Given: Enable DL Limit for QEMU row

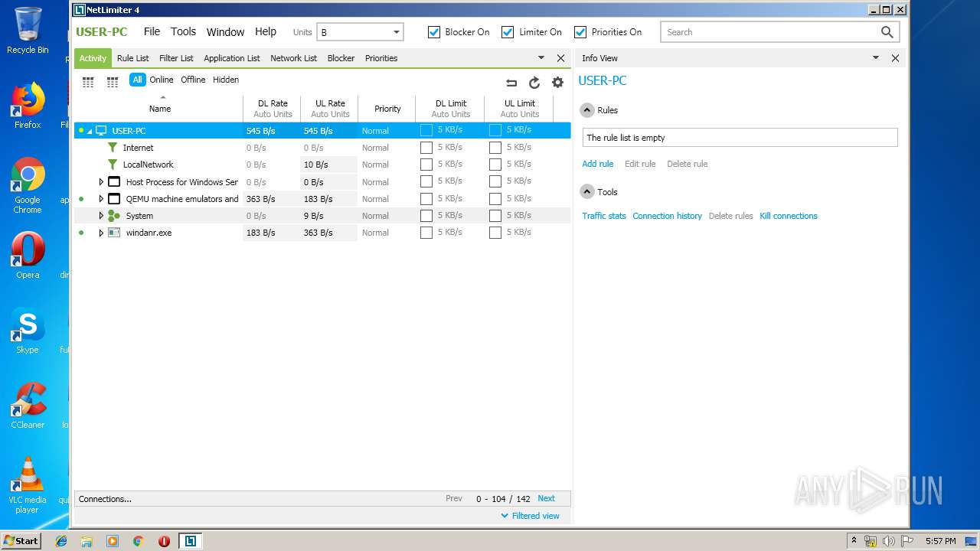Looking at the screenshot, I should (x=426, y=199).
